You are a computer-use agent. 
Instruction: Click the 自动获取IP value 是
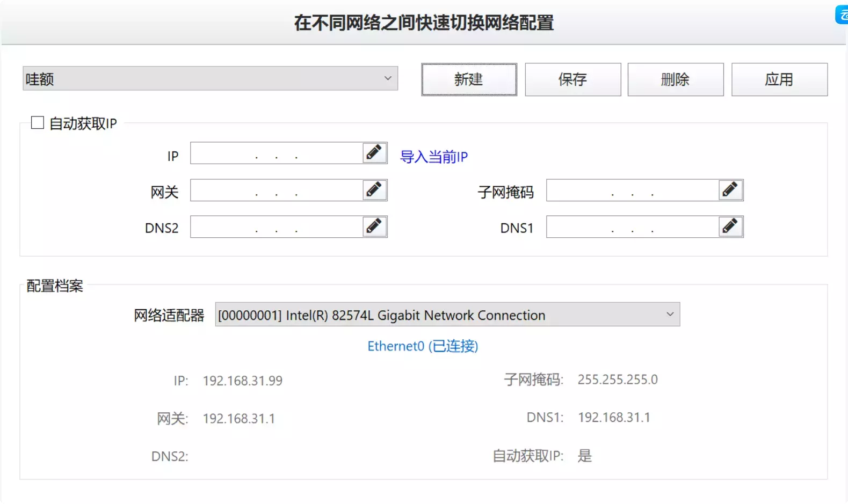(585, 456)
